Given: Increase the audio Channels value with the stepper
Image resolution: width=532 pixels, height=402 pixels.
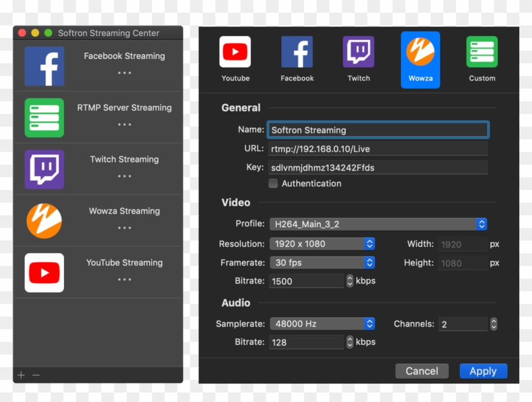Looking at the screenshot, I should point(493,321).
